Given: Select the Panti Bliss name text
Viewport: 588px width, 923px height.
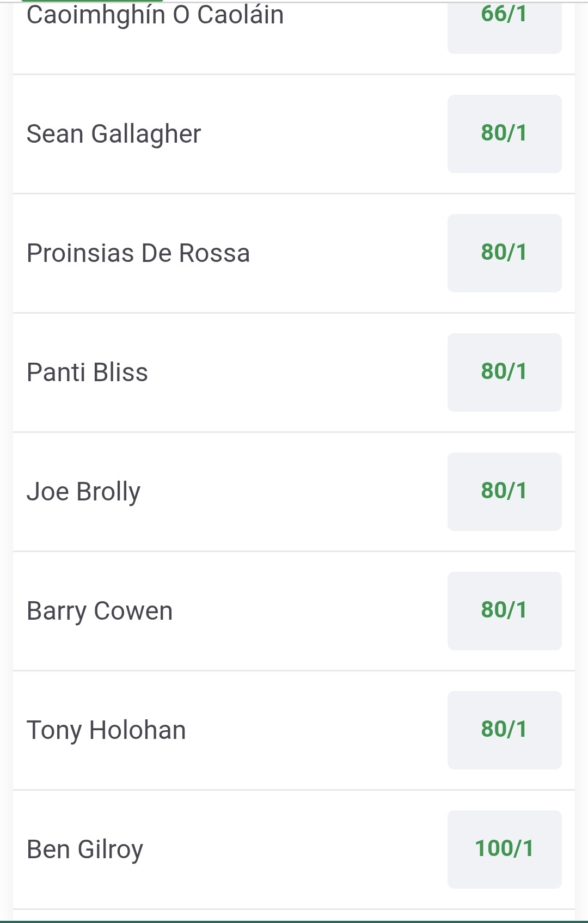Looking at the screenshot, I should [87, 372].
